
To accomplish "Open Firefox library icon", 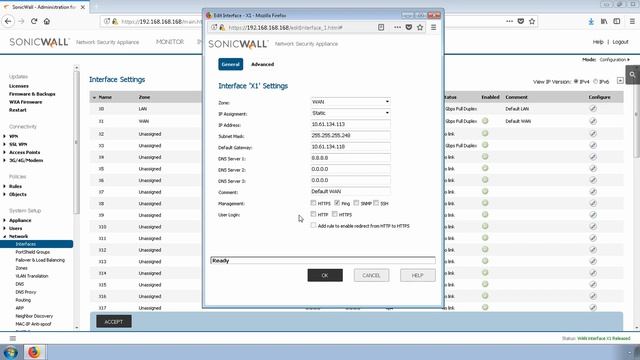I will (x=604, y=21).
